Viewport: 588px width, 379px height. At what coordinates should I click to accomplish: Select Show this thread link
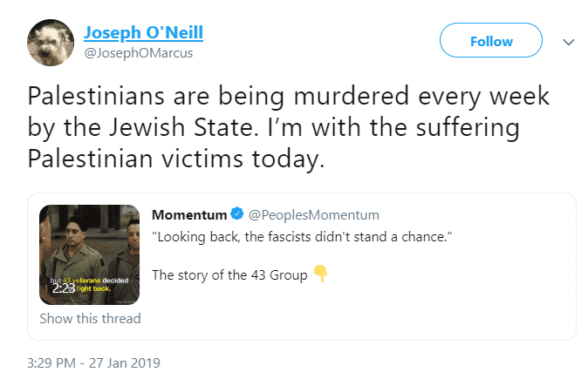pos(90,318)
